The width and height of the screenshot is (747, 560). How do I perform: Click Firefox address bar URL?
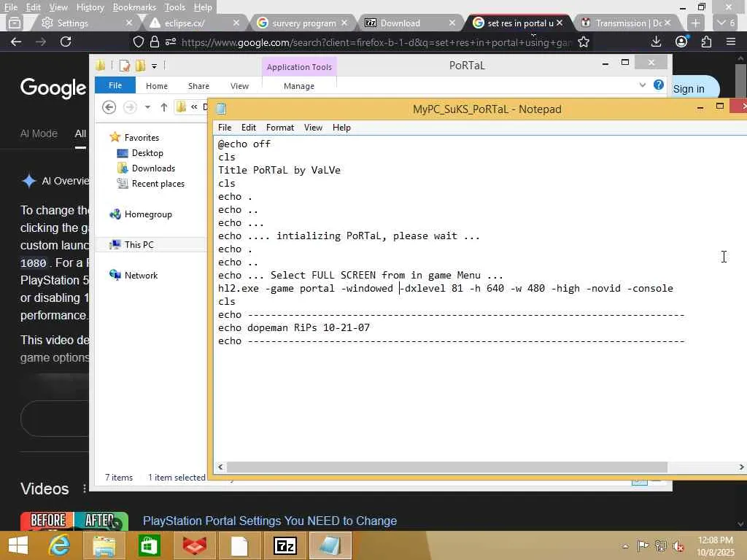click(x=376, y=42)
